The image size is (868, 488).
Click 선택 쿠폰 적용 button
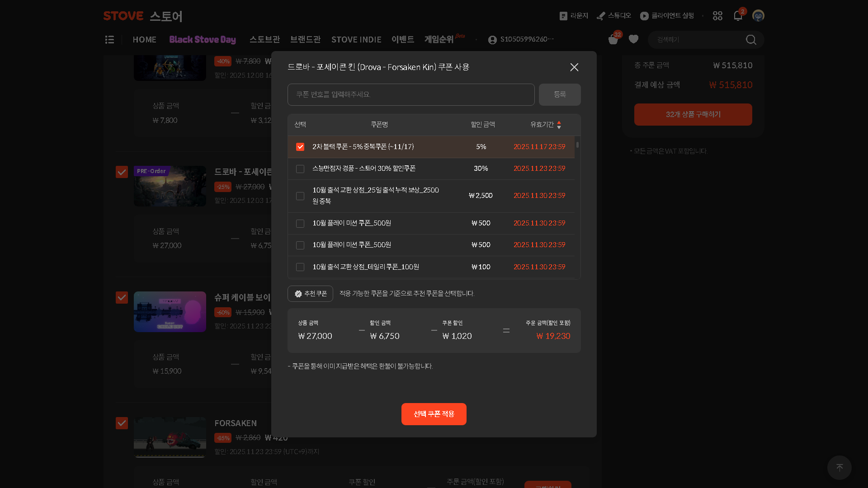click(434, 414)
